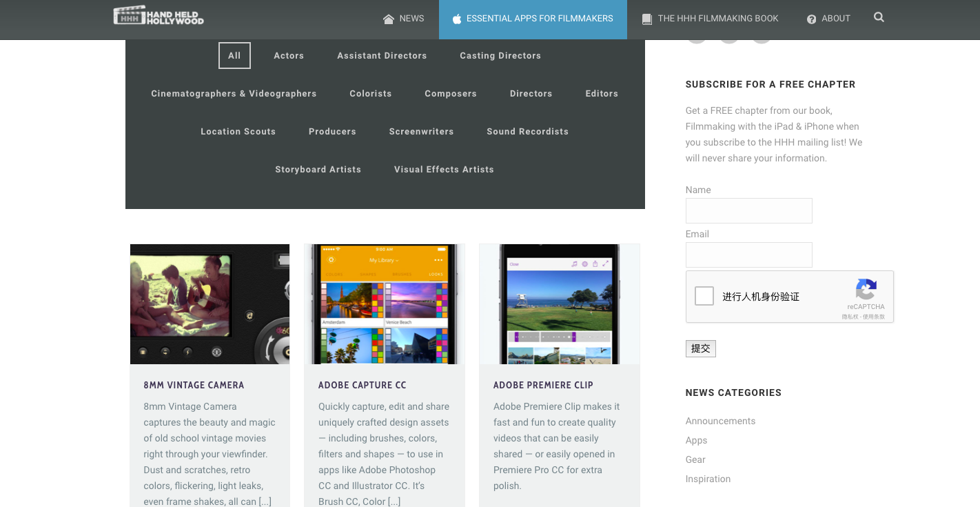Filter apps by Colorists
The image size is (980, 507).
pos(371,94)
